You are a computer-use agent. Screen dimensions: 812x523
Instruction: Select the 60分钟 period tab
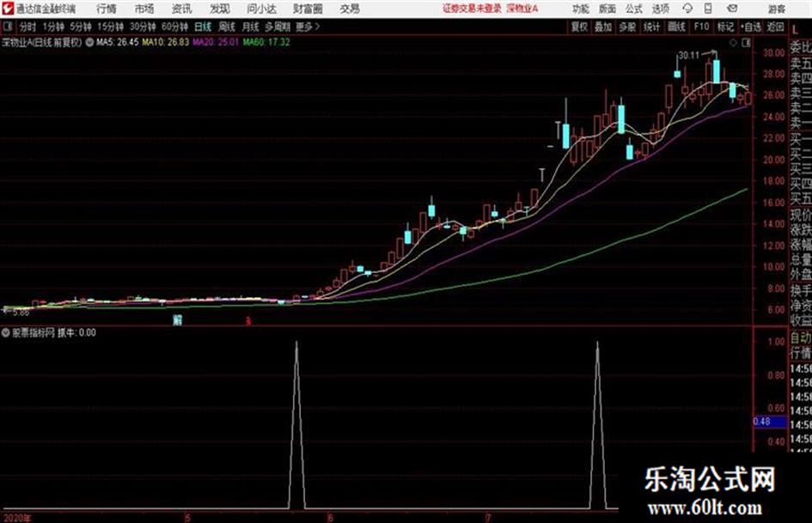coord(174,27)
